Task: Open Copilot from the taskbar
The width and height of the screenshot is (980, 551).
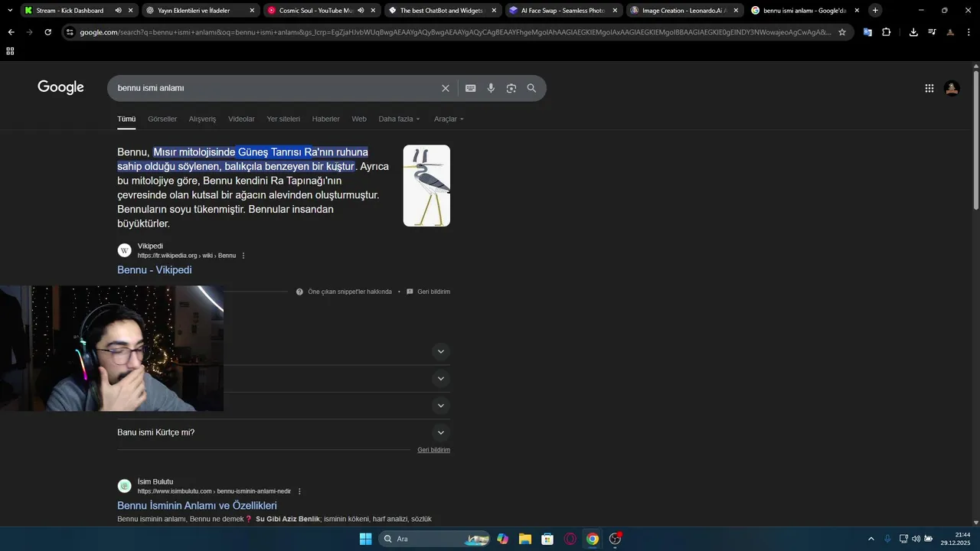Action: tap(502, 539)
